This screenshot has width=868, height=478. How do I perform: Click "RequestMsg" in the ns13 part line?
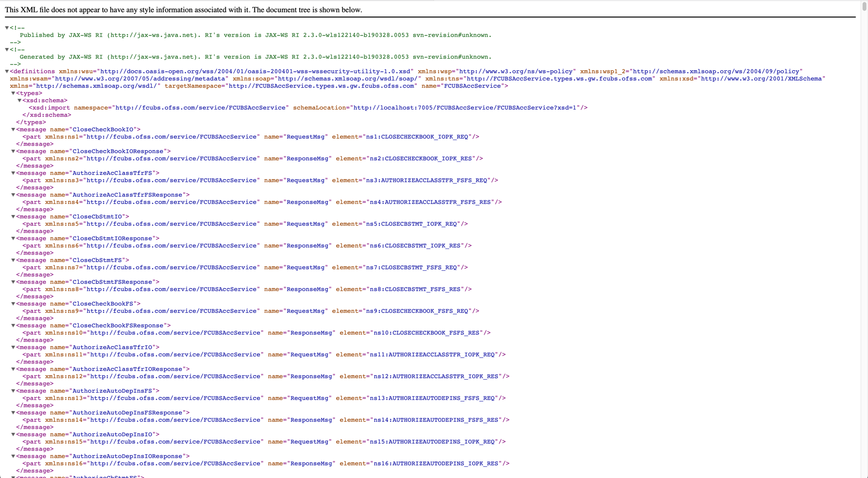coord(310,399)
